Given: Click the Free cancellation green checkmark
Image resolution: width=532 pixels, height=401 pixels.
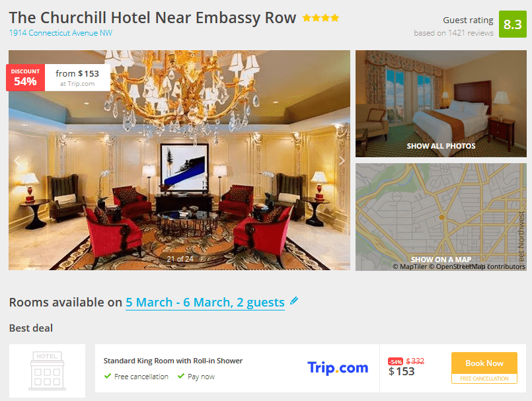Looking at the screenshot, I should [x=108, y=376].
